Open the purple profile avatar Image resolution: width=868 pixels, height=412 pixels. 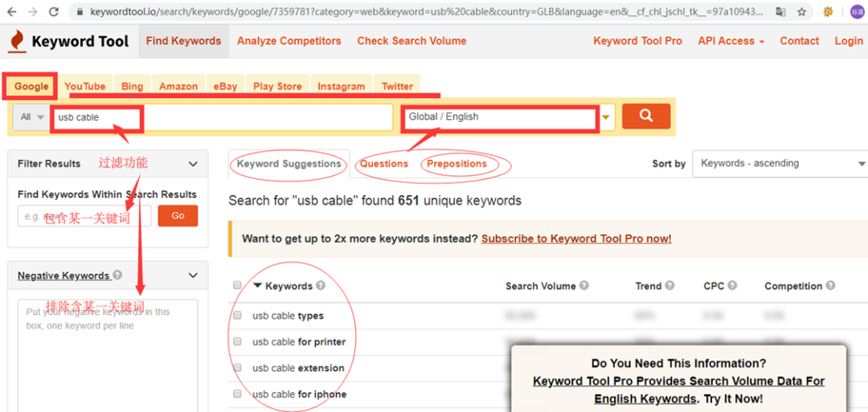coord(857,11)
